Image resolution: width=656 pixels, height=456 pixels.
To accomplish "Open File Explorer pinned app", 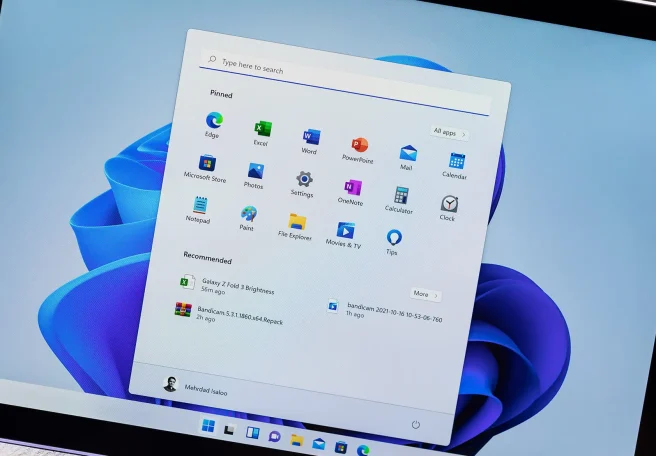I will (x=296, y=227).
